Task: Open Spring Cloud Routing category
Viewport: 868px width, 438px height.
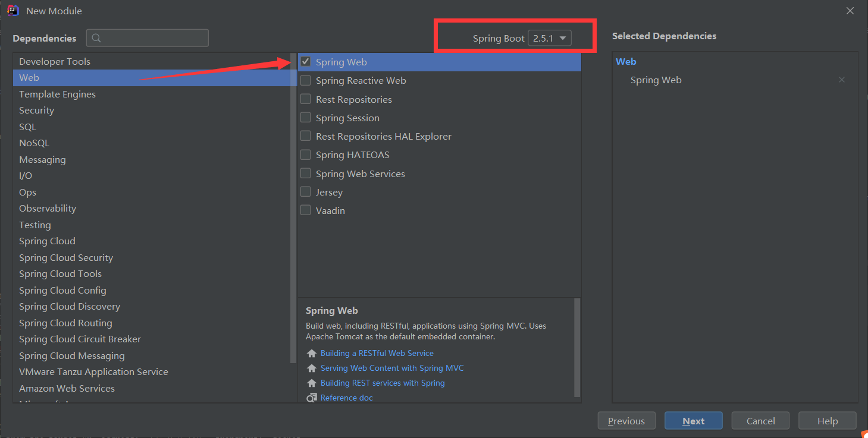Action: (151, 323)
